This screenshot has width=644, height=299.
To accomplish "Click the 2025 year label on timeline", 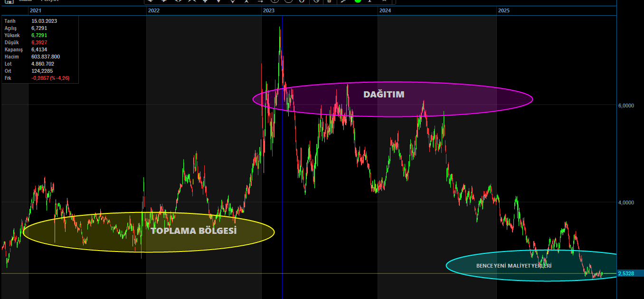I will tap(503, 10).
